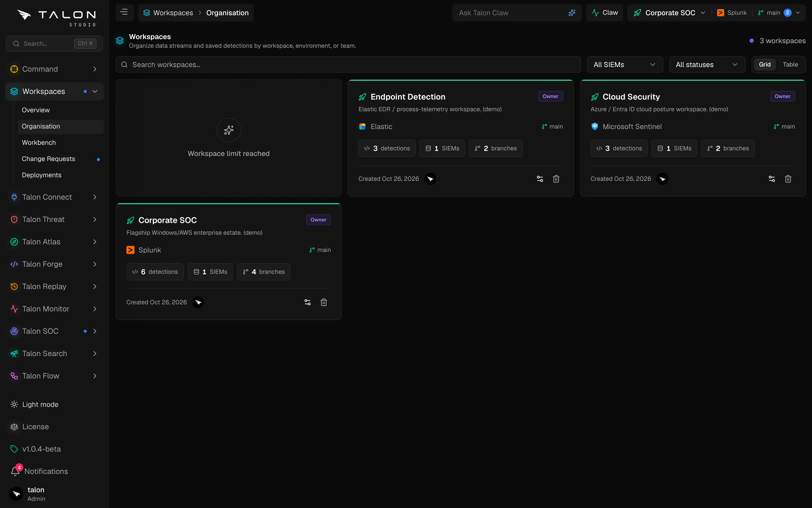812x508 pixels.
Task: Click the Workspaces breadcrumb
Action: click(x=168, y=13)
